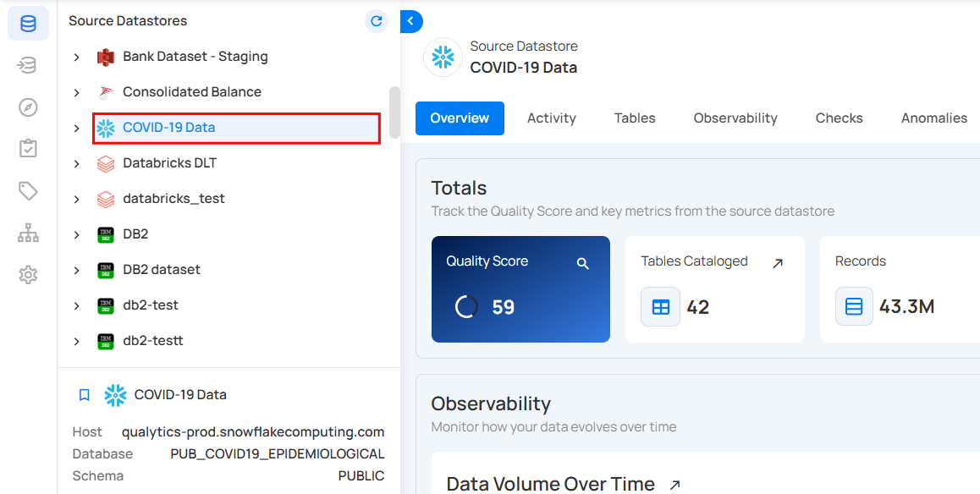Open the Enrichment Datastores sidebar icon
This screenshot has height=494, width=980.
tap(28, 65)
